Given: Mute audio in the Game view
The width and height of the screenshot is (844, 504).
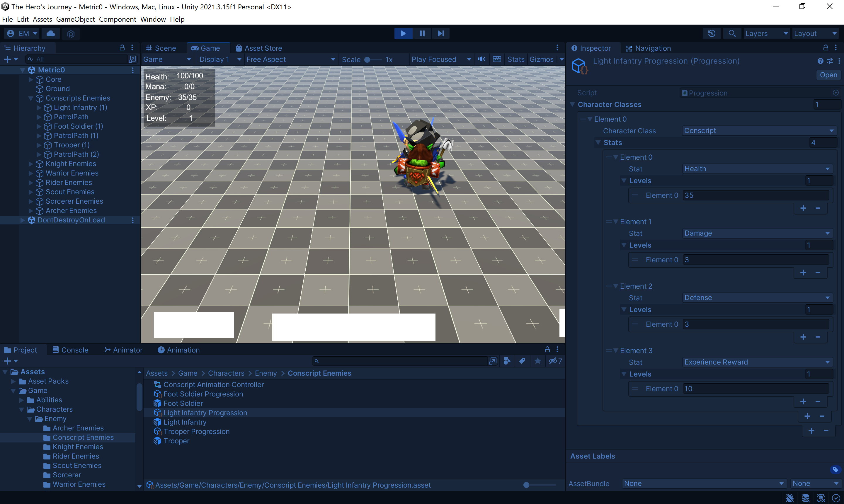Looking at the screenshot, I should point(481,59).
